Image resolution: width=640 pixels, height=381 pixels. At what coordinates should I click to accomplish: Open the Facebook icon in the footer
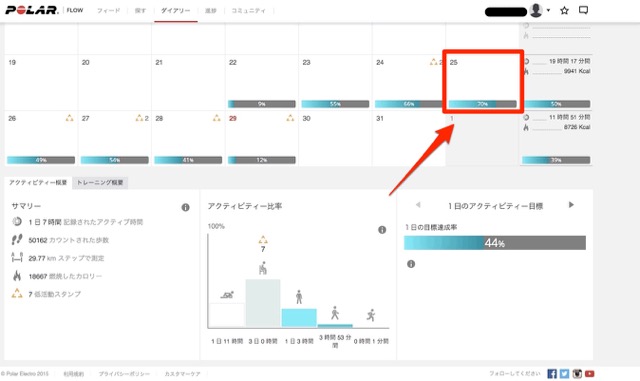[x=552, y=374]
